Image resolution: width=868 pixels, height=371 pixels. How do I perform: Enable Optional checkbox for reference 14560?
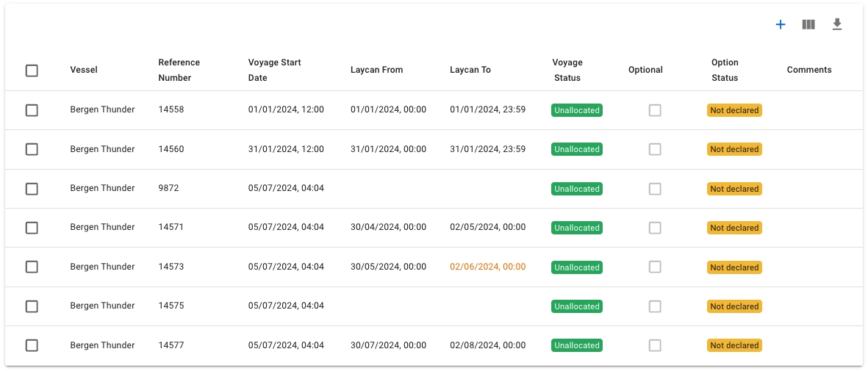pos(655,149)
